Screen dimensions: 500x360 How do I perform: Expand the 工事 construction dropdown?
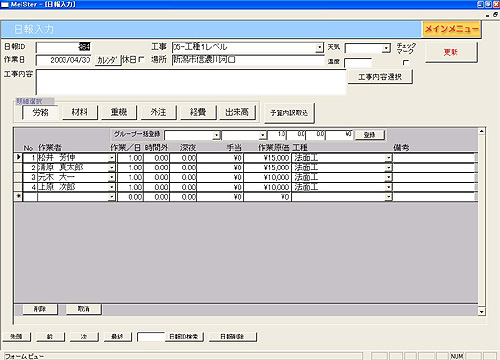click(319, 48)
